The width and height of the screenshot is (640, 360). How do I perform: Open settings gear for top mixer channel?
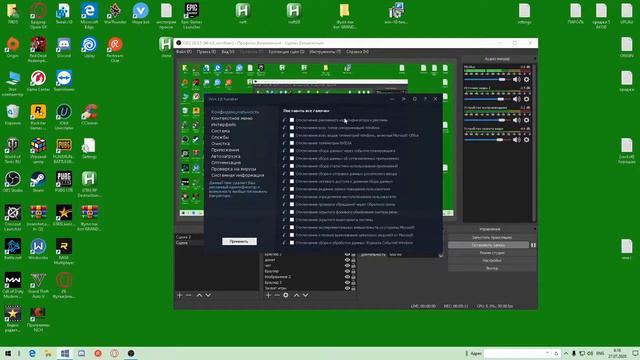(x=527, y=80)
